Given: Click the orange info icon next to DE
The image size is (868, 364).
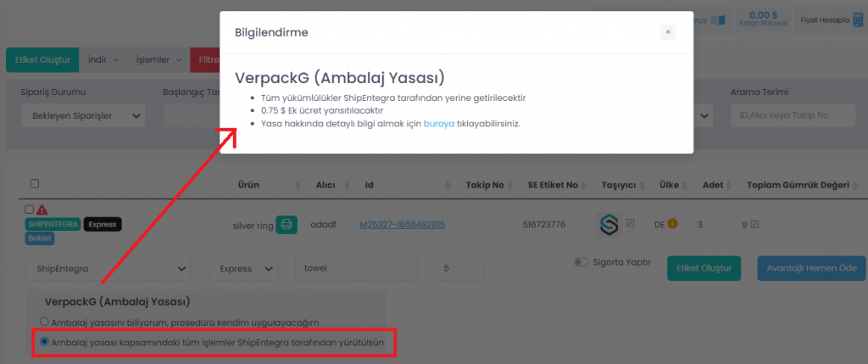Looking at the screenshot, I should pos(672,224).
